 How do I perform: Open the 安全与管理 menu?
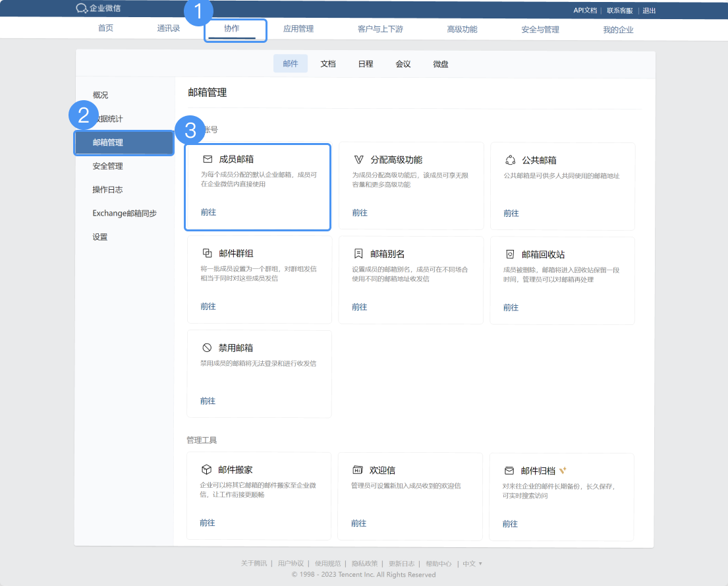[x=539, y=29]
